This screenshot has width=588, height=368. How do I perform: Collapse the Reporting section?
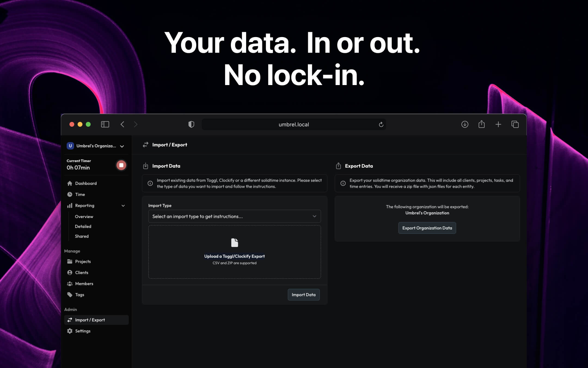(123, 206)
